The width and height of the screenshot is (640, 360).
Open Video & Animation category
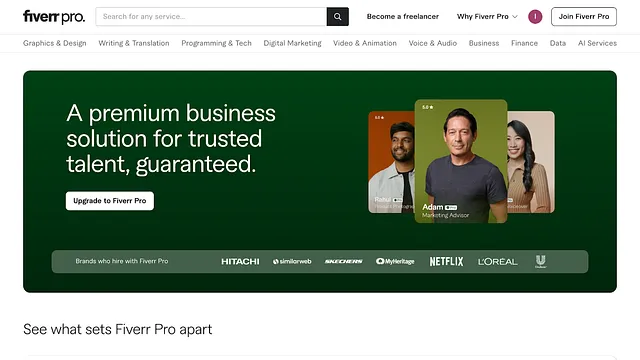point(365,43)
